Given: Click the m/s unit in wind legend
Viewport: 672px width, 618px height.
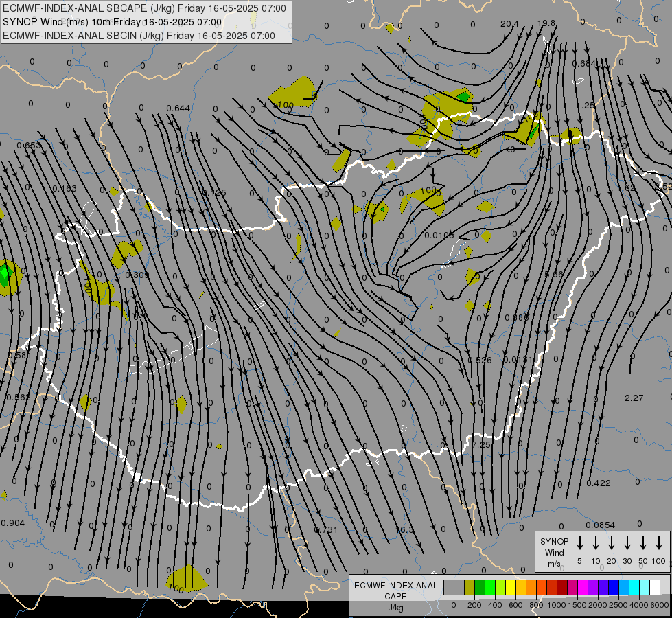Looking at the screenshot, I should [554, 564].
